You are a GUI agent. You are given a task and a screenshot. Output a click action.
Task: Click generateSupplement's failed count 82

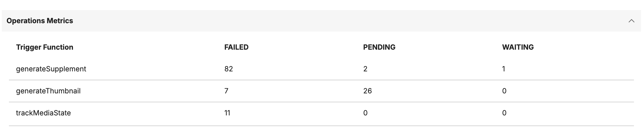point(229,69)
